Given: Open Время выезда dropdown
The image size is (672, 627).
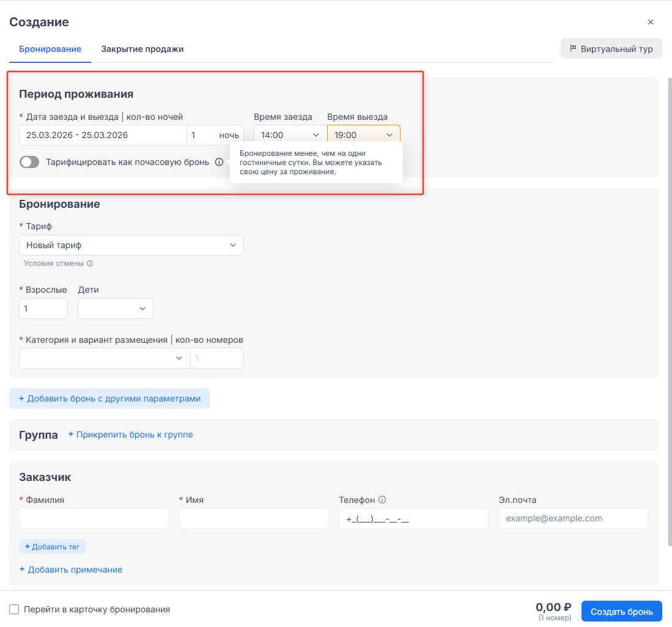Looking at the screenshot, I should click(363, 135).
